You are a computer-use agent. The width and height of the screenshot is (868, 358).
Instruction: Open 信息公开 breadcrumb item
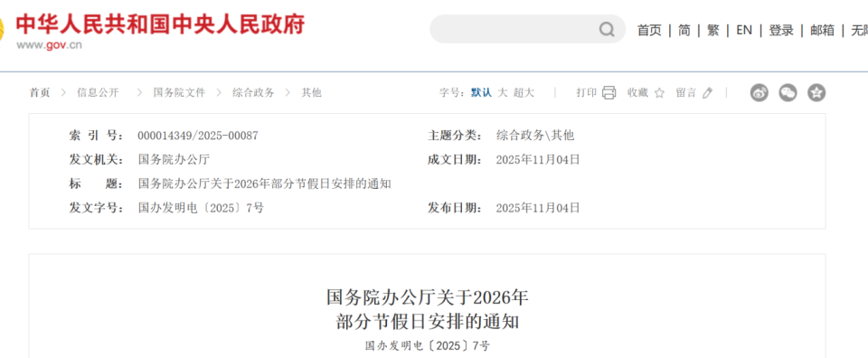coord(98,93)
